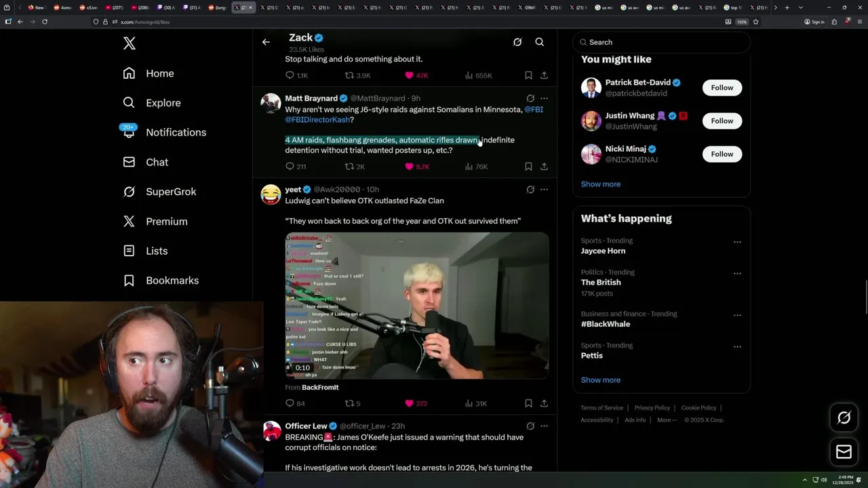Open the BackFromIt source link

coord(320,387)
